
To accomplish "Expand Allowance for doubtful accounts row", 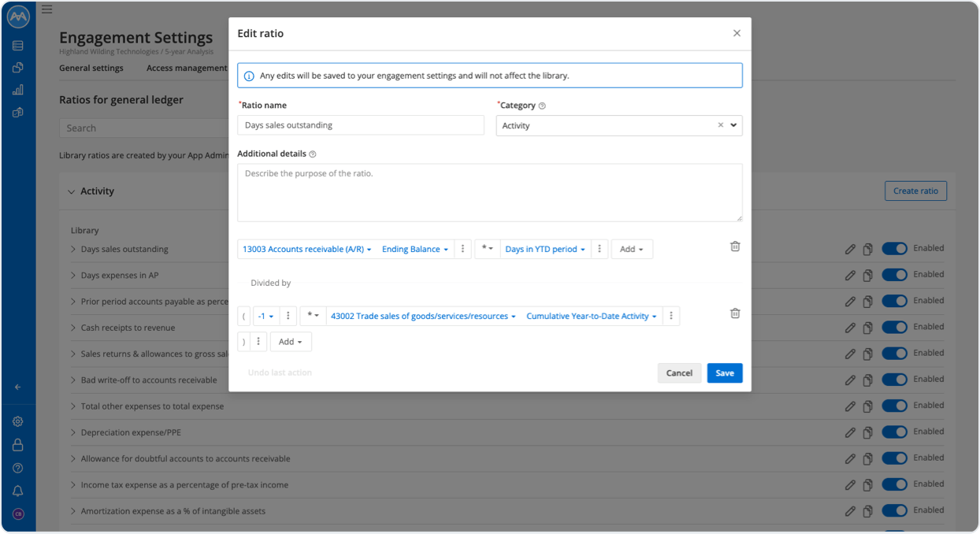I will 73,458.
